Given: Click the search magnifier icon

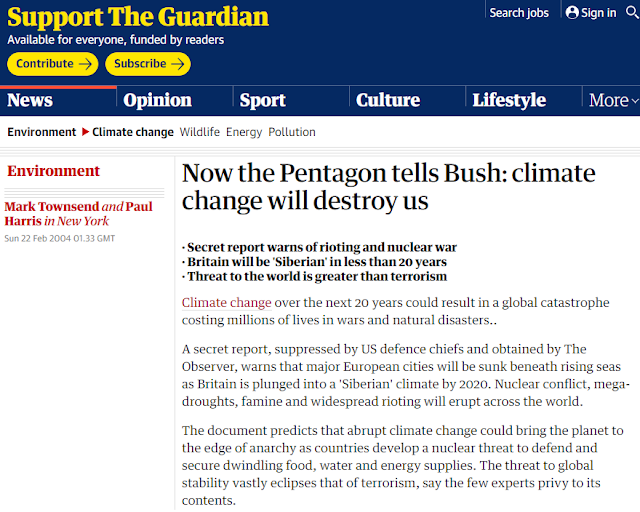Looking at the screenshot, I should pos(632,13).
